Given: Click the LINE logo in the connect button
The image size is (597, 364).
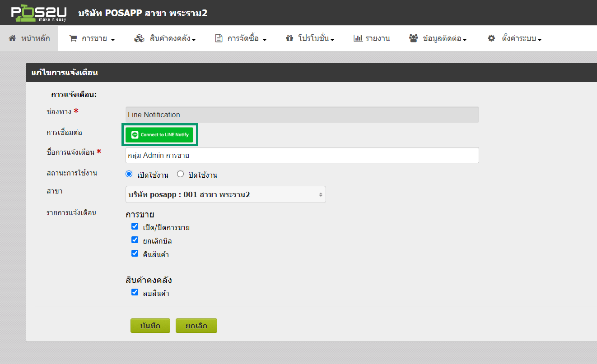Looking at the screenshot, I should pos(135,135).
